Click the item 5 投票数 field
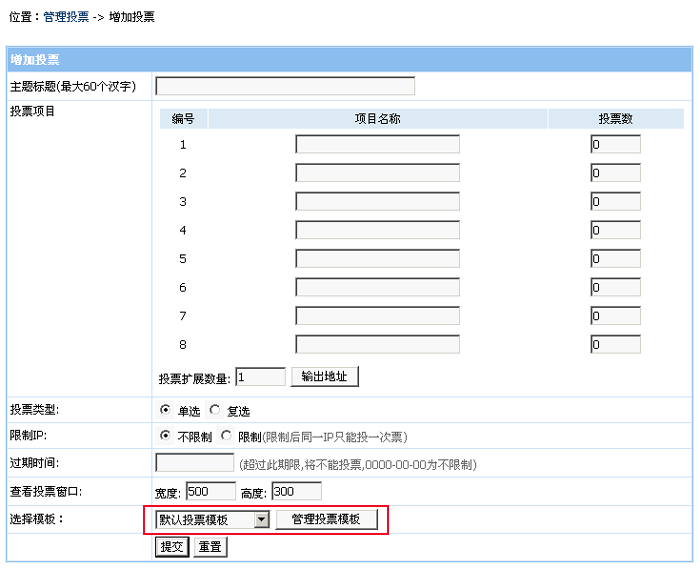Viewport: 700px width, 569px height. pos(615,259)
